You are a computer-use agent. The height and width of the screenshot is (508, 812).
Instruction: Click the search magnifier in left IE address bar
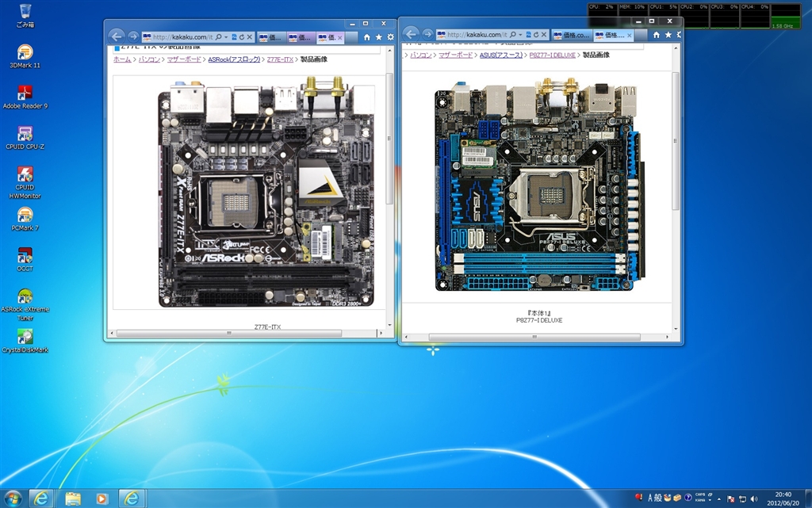pyautogui.click(x=219, y=37)
